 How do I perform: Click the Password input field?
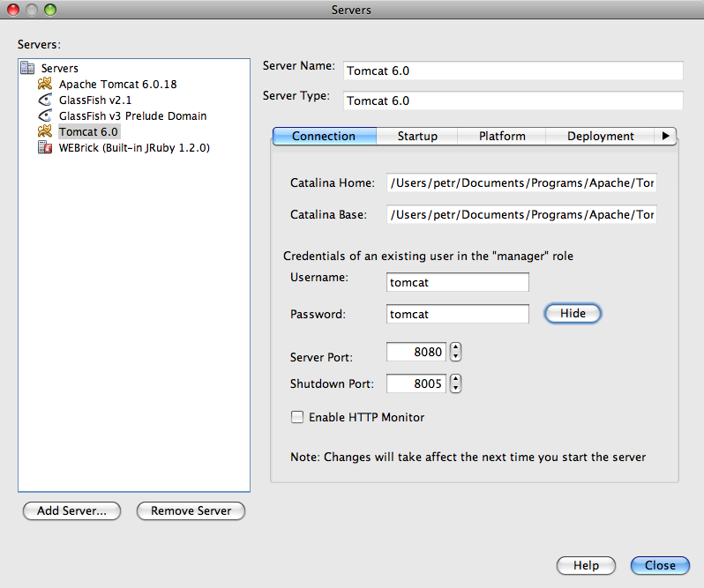pos(458,314)
